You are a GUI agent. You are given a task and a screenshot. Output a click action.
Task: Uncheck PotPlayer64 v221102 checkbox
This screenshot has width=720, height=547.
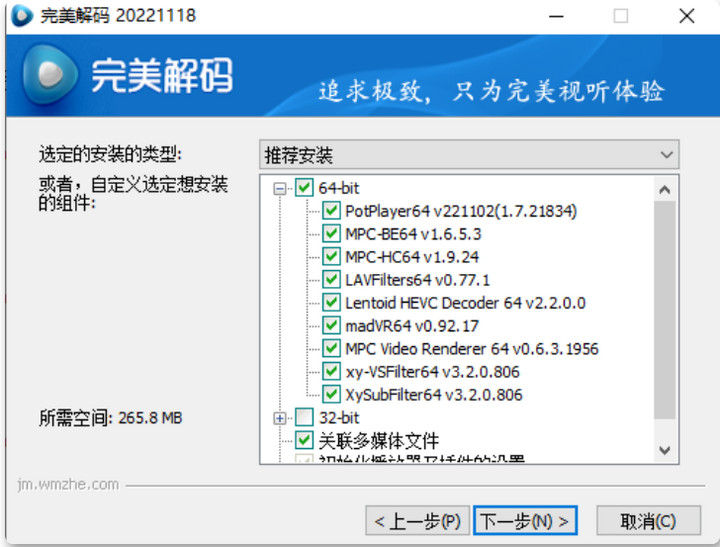331,211
